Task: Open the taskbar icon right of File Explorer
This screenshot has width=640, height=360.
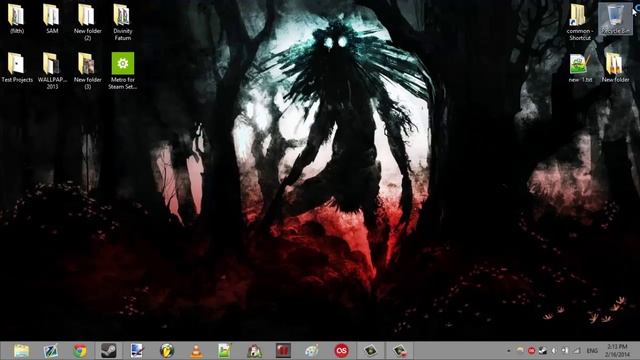Action: point(51,351)
